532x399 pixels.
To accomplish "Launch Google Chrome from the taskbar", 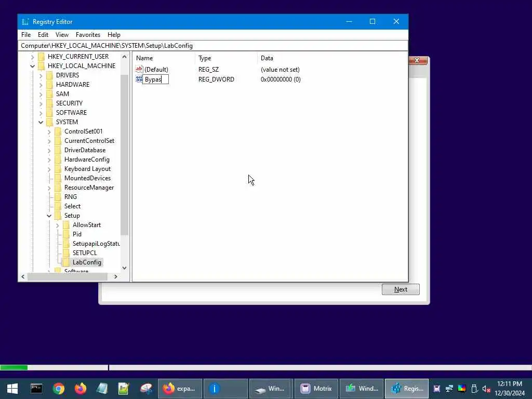I will pos(58,389).
